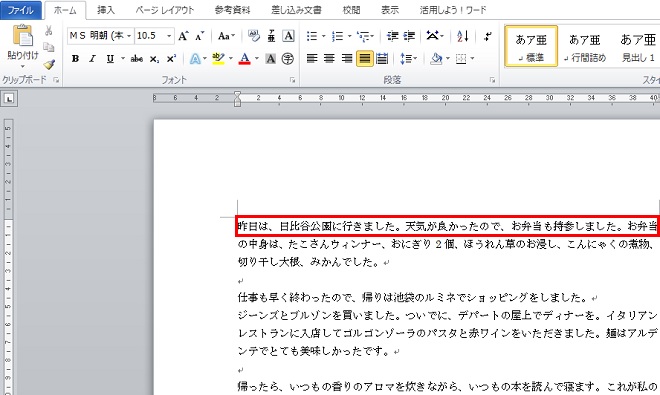Click the Distributed alignment icon
Viewport: 660px width, 395px height.
coord(382,59)
